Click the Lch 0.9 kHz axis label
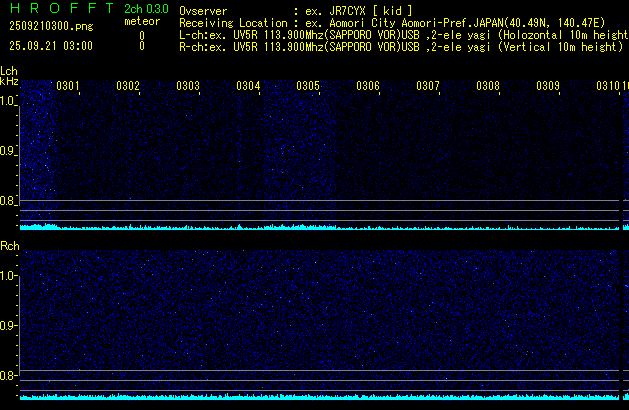The height and width of the screenshot is (410, 629). pos(9,151)
